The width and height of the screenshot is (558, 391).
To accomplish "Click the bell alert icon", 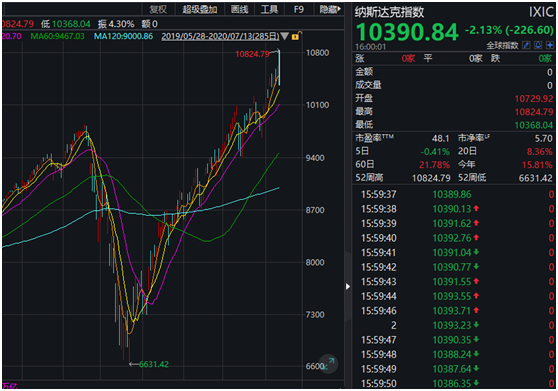I will click(x=538, y=45).
